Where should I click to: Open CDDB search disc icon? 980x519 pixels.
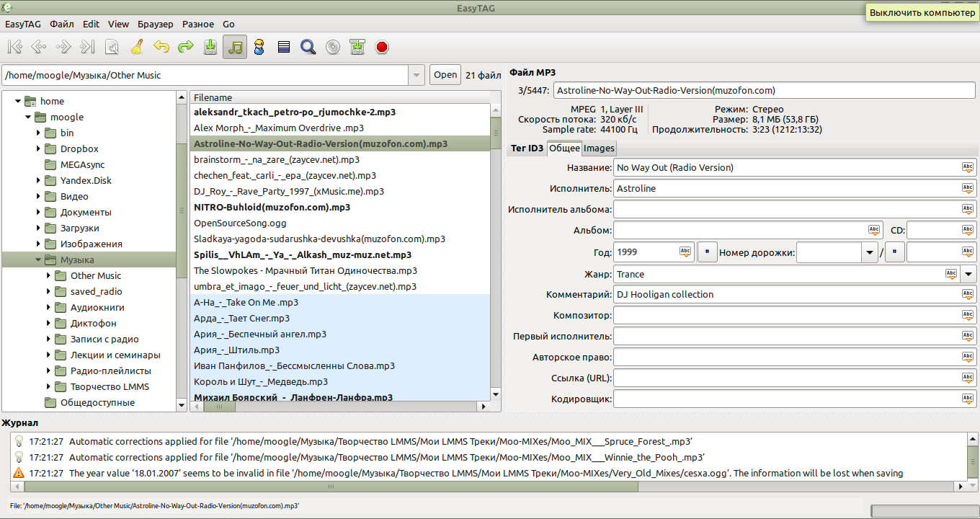pyautogui.click(x=333, y=48)
